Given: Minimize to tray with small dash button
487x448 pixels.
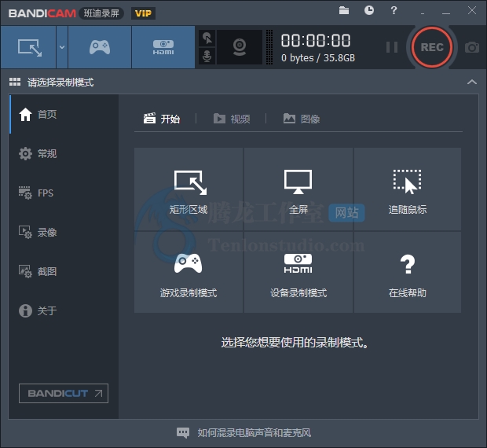Looking at the screenshot, I should tap(423, 13).
